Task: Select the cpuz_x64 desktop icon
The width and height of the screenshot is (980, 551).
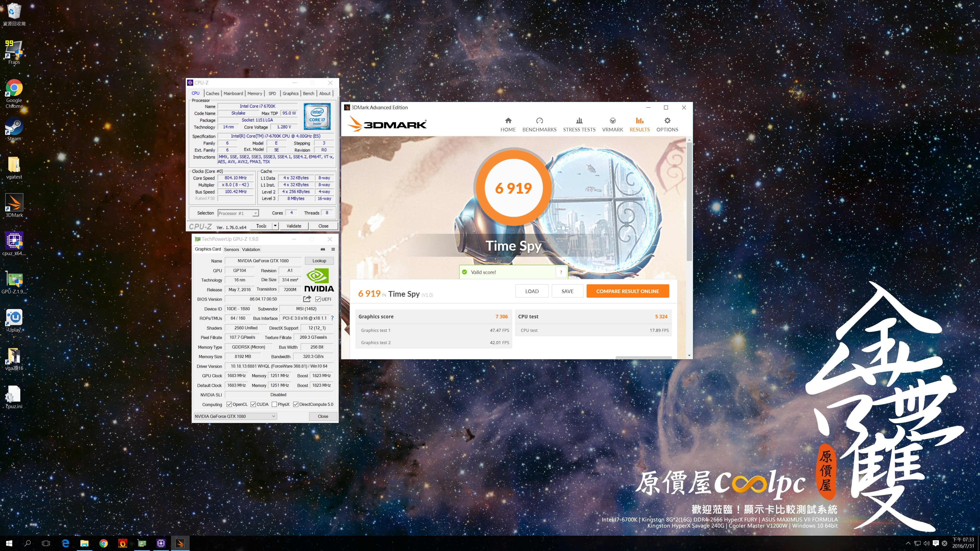Action: (14, 243)
